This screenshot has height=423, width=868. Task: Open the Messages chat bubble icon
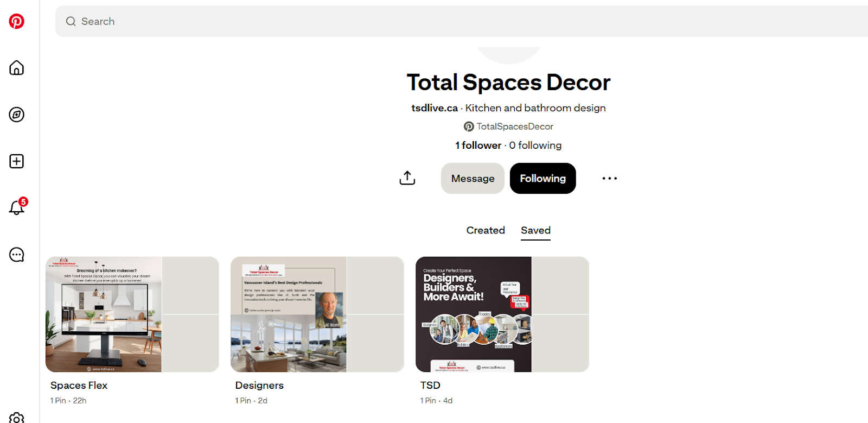click(17, 255)
